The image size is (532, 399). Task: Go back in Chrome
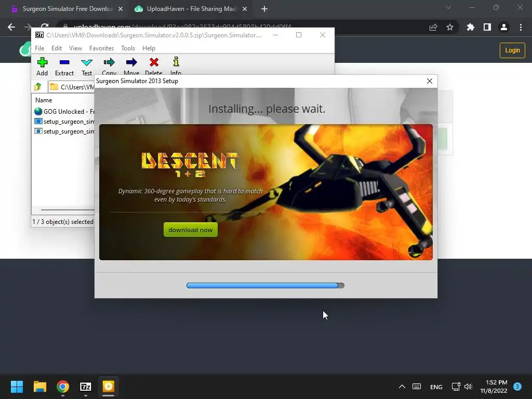(11, 27)
